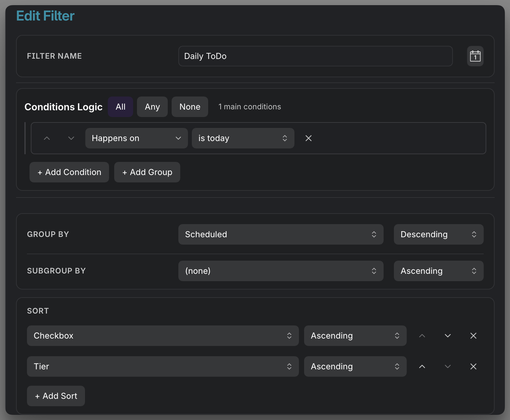Move the Checkbox sort row down

click(448, 336)
